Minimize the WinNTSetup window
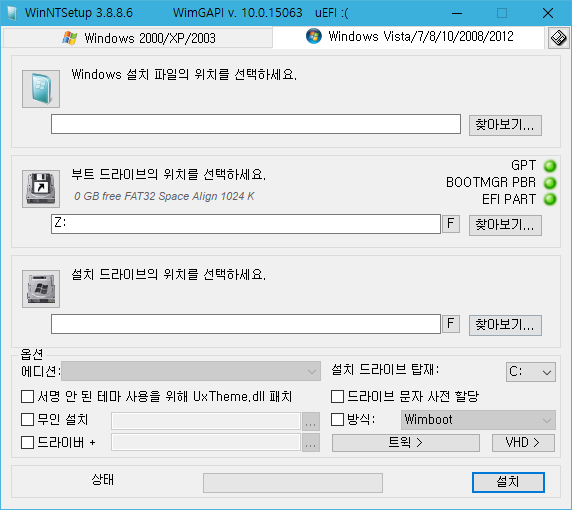Viewport: 572px width, 510px height. click(457, 13)
